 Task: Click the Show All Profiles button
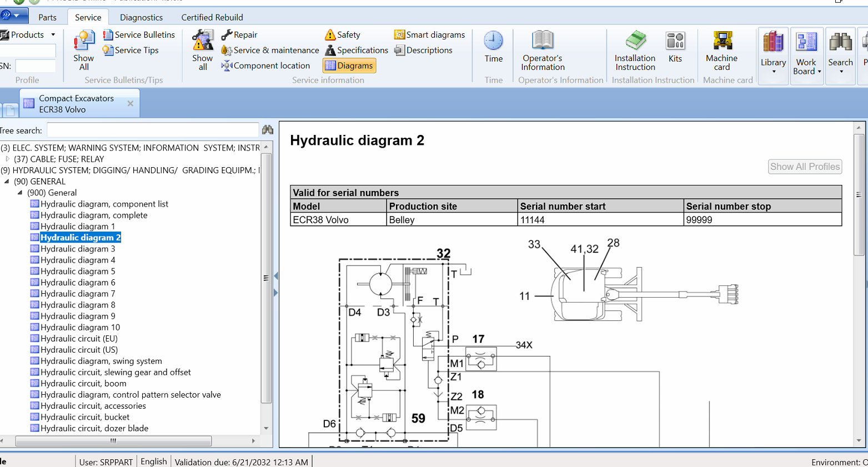(x=804, y=167)
